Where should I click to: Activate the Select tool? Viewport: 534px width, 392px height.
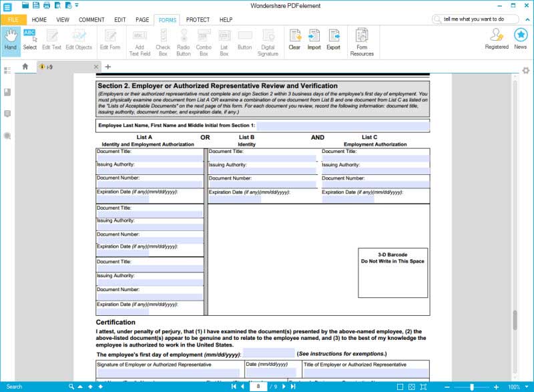pyautogui.click(x=30, y=40)
